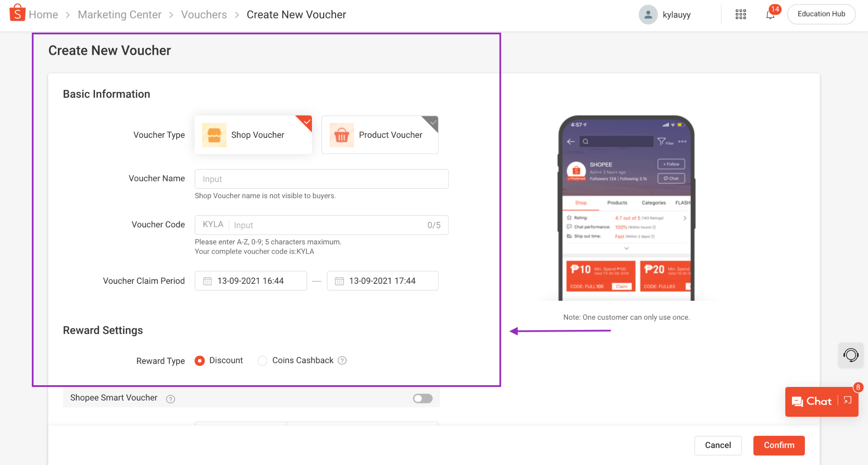This screenshot has height=465, width=868.
Task: Open the claim period end date 13-09-2021 17:44
Action: tap(383, 281)
